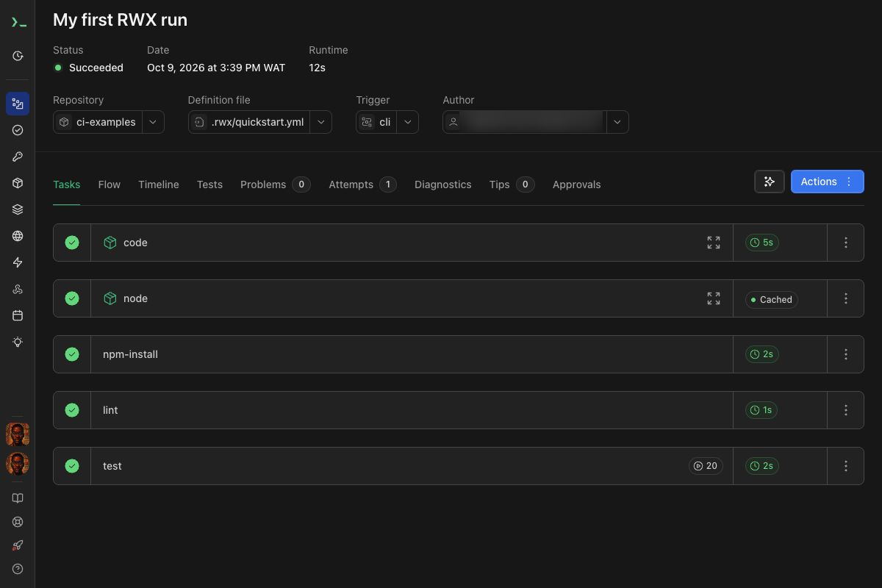Open the more options menu for lint
The image size is (882, 588).
pyautogui.click(x=846, y=410)
